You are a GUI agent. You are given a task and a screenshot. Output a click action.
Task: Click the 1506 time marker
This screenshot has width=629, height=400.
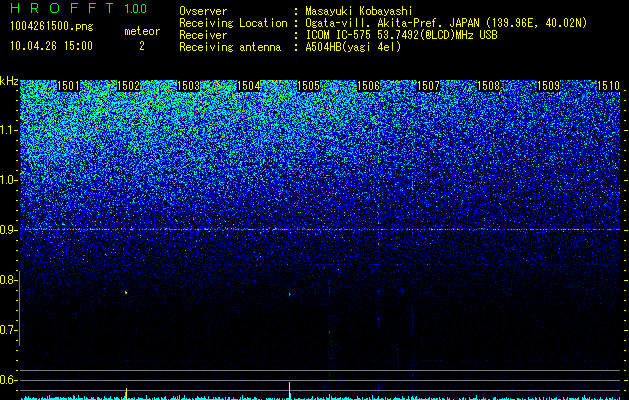click(368, 86)
